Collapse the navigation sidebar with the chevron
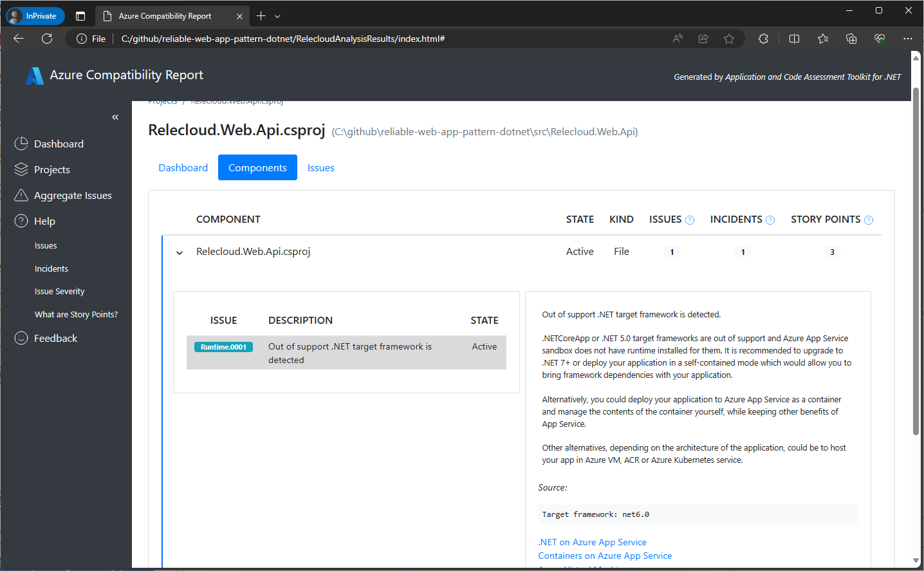The width and height of the screenshot is (924, 571). click(x=115, y=117)
